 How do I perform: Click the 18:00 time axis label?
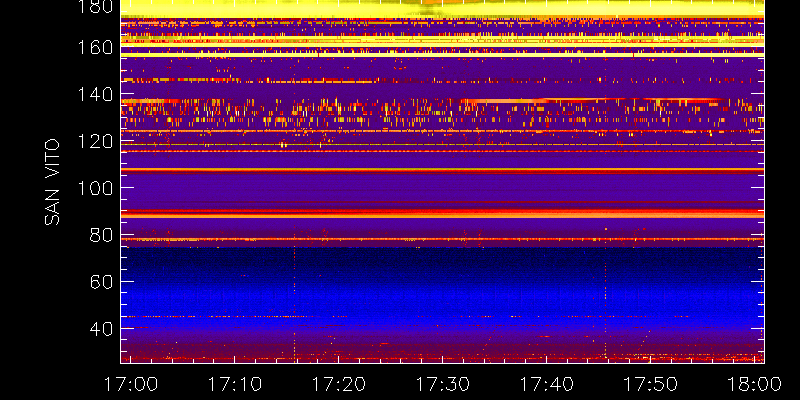pos(755,384)
